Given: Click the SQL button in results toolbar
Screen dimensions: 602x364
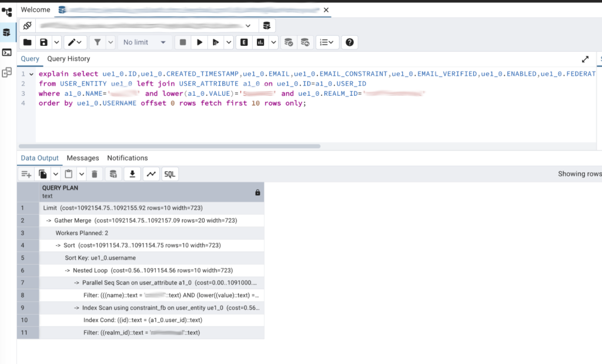Looking at the screenshot, I should (x=170, y=174).
